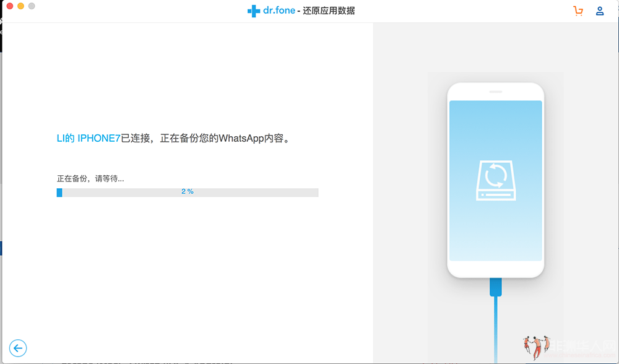Click the '正在备份，请等待...' status text
This screenshot has height=364, width=619.
pos(90,179)
